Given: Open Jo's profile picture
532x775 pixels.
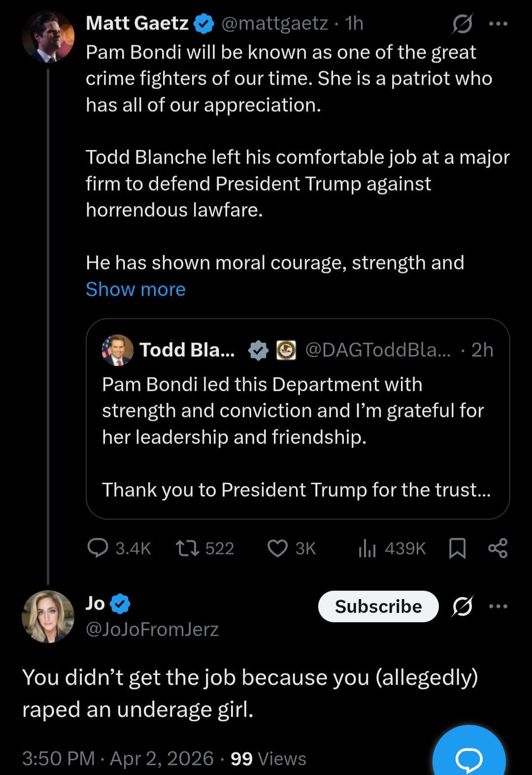Looking at the screenshot, I should pos(48,616).
